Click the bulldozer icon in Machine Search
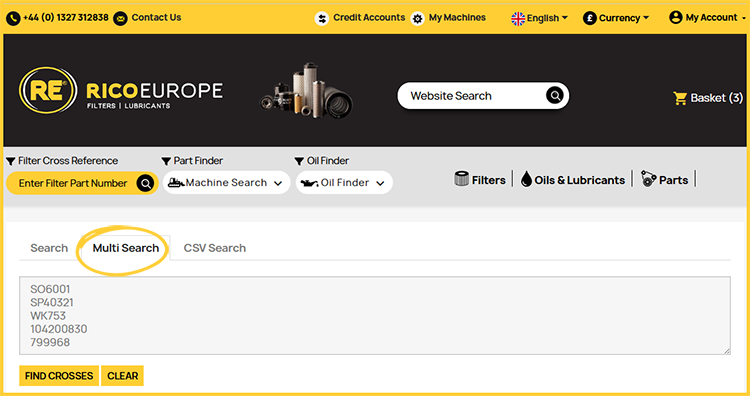Image resolution: width=750 pixels, height=396 pixels. (176, 183)
